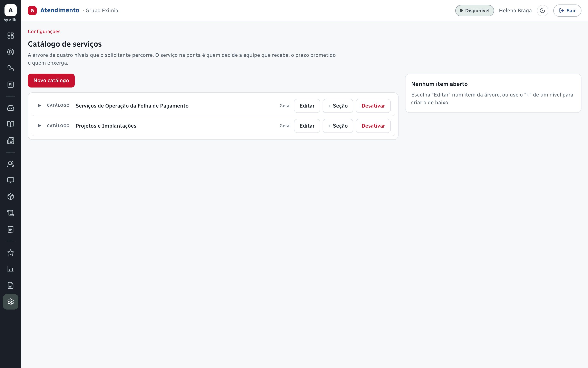Toggle dark mode with the moon icon
588x368 pixels.
click(x=542, y=10)
